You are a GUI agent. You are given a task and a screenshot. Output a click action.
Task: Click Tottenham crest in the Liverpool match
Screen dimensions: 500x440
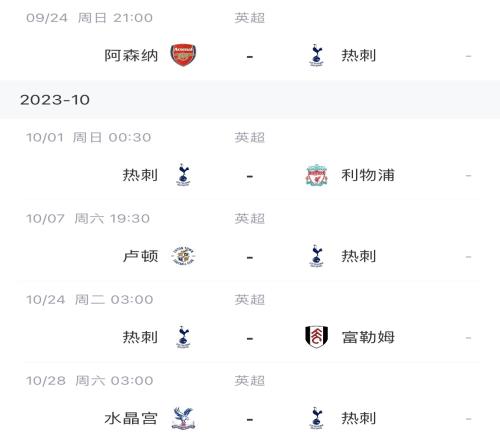click(x=183, y=175)
